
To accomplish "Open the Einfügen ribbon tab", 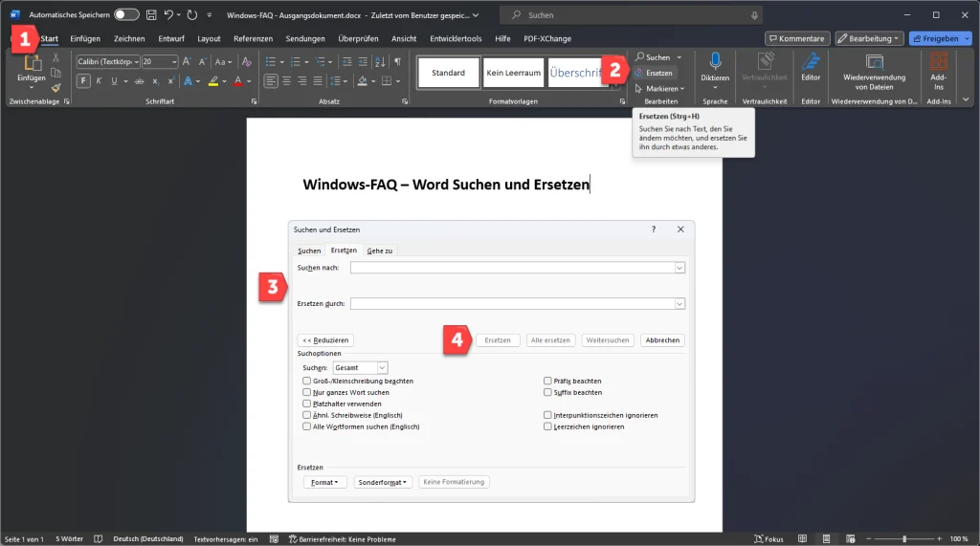I will point(85,39).
